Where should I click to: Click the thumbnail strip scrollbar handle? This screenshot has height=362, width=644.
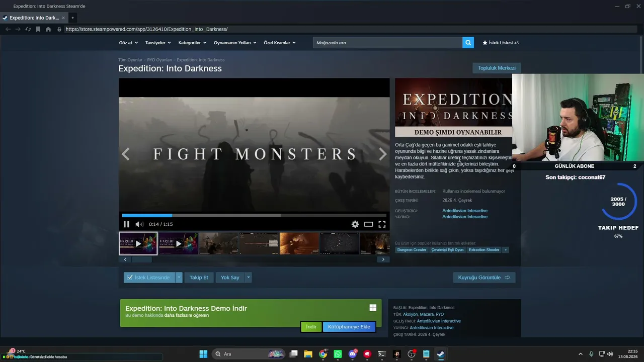(x=142, y=259)
